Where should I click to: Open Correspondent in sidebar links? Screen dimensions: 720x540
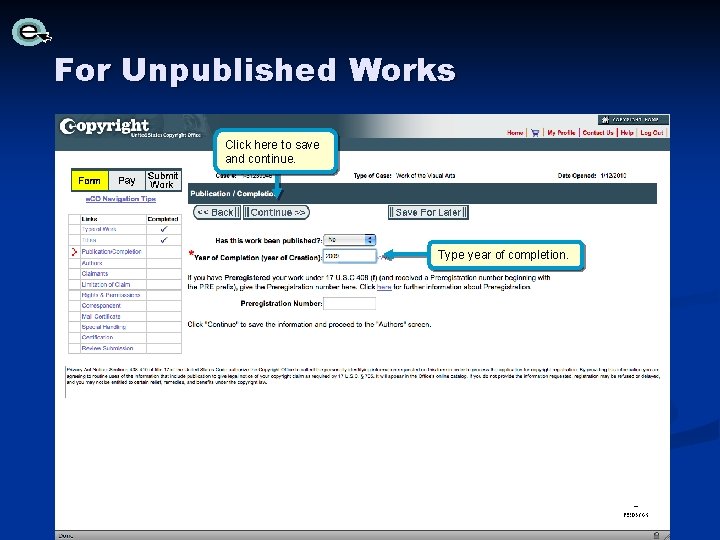(x=101, y=306)
